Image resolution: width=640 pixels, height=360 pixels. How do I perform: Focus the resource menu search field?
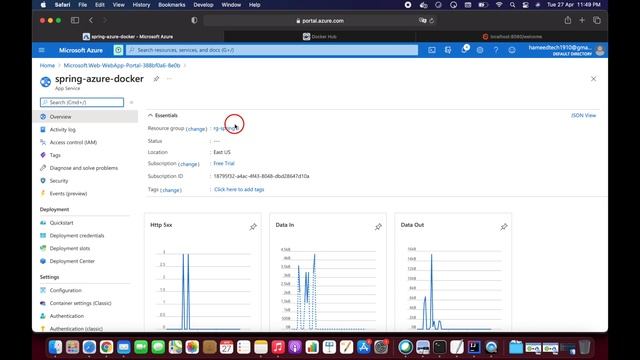click(82, 102)
